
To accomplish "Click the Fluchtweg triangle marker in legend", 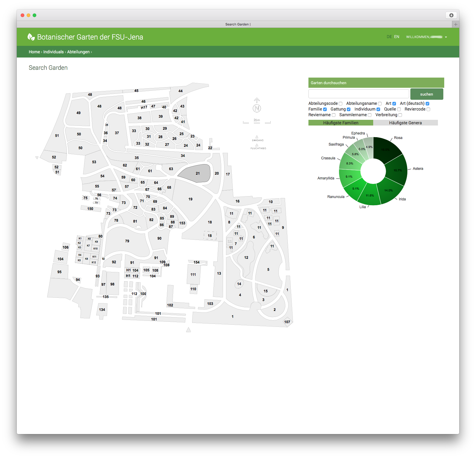I will point(257,145).
